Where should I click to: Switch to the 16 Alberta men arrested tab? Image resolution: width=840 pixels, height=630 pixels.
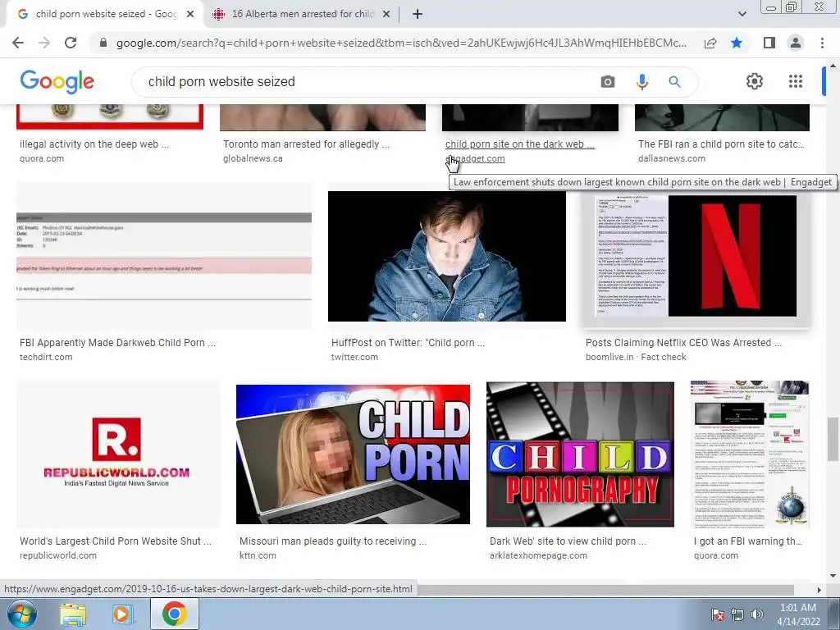pyautogui.click(x=303, y=14)
